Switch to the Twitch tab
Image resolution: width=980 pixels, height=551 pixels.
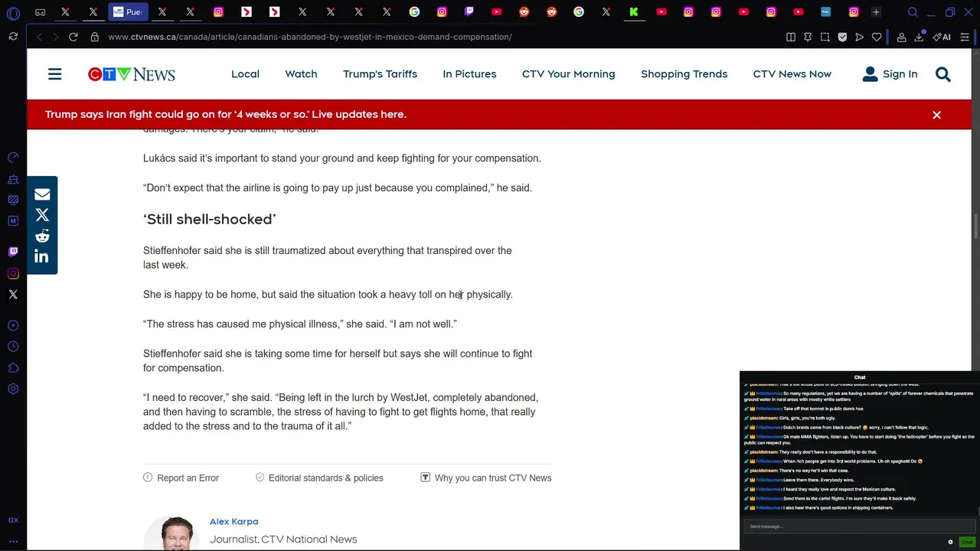click(469, 11)
